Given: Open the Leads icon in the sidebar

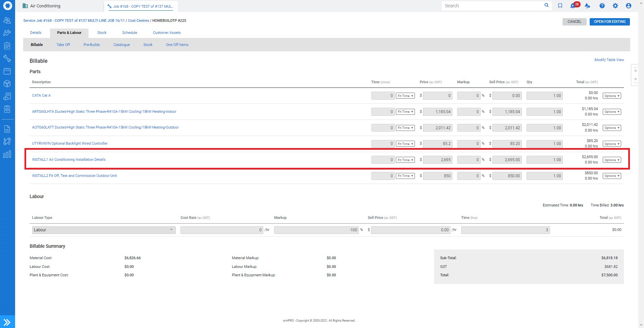Looking at the screenshot, I should point(7,33).
